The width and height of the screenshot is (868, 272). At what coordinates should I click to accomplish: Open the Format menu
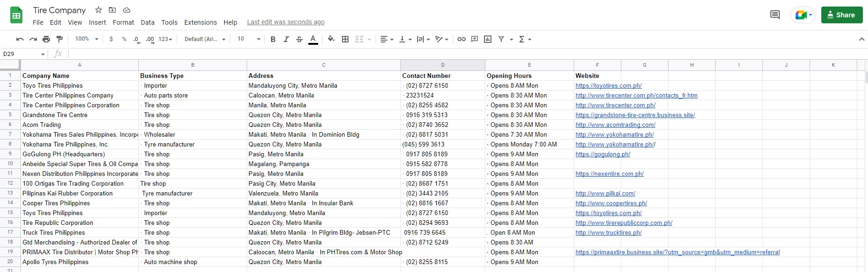[123, 22]
